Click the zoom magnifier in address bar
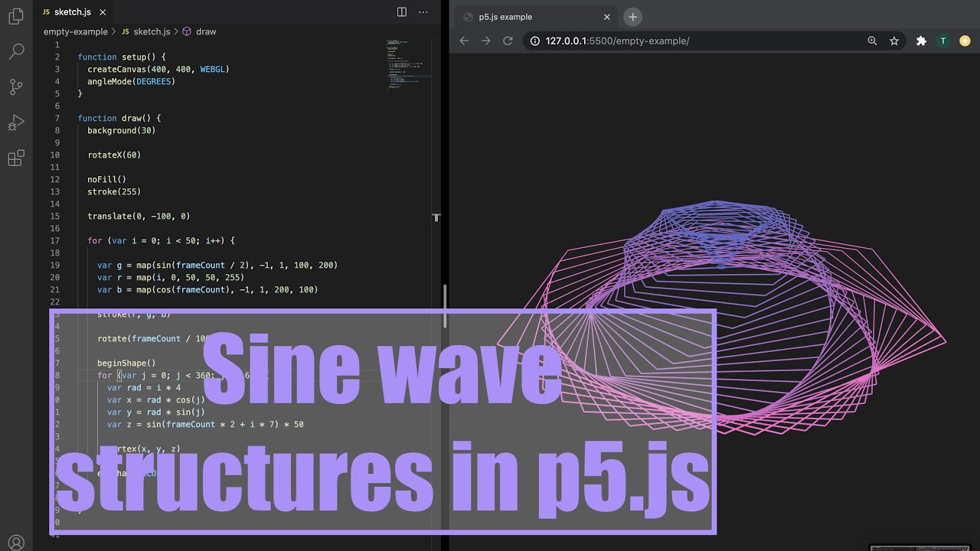The height and width of the screenshot is (551, 980). pos(872,41)
